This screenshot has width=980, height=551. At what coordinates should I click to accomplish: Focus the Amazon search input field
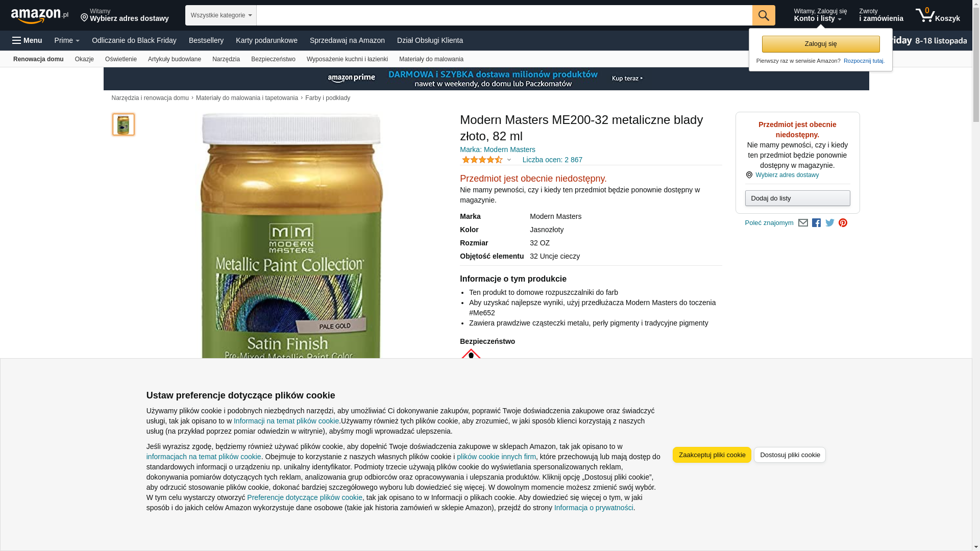click(504, 15)
